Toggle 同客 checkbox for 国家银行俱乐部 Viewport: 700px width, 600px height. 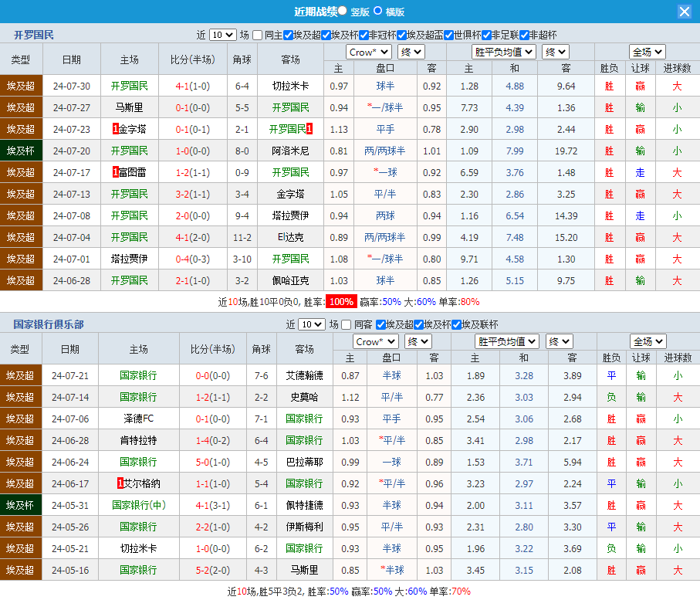[x=347, y=324]
